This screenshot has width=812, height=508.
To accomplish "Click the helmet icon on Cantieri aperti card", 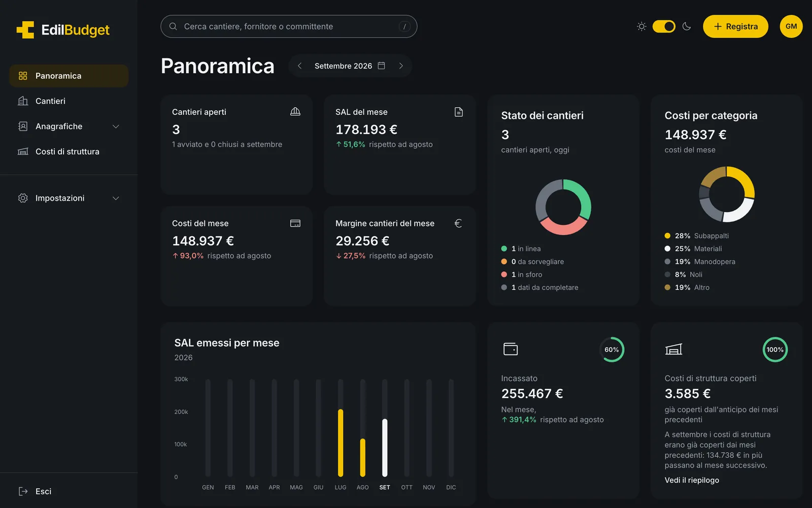I will pyautogui.click(x=295, y=112).
